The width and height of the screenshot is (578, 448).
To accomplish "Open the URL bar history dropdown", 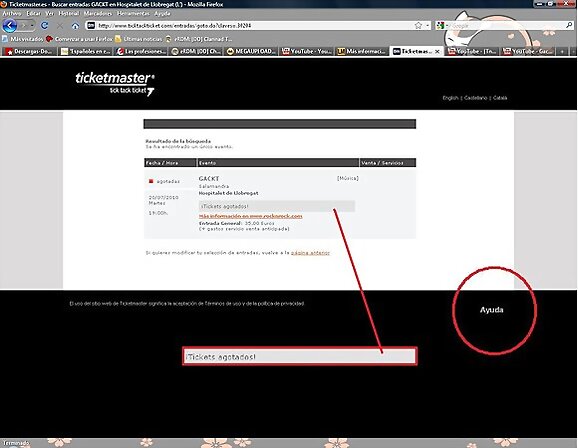I will (x=428, y=25).
